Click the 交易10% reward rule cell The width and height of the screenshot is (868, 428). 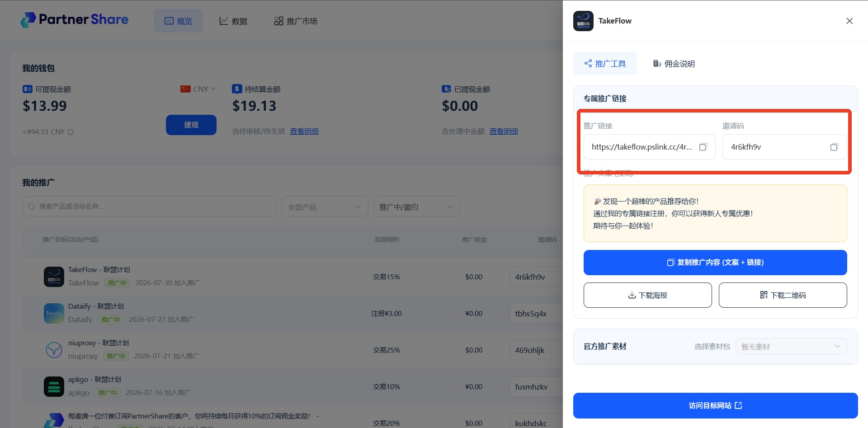point(387,387)
